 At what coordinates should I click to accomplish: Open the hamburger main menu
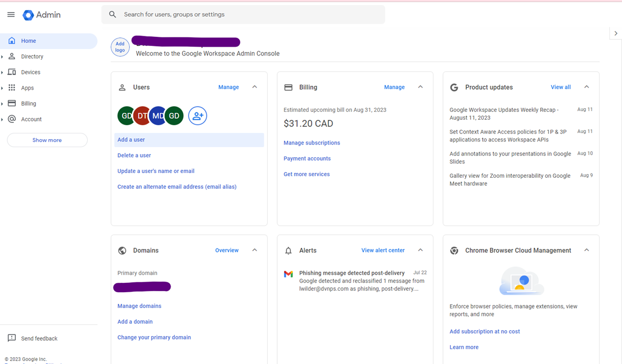11,15
